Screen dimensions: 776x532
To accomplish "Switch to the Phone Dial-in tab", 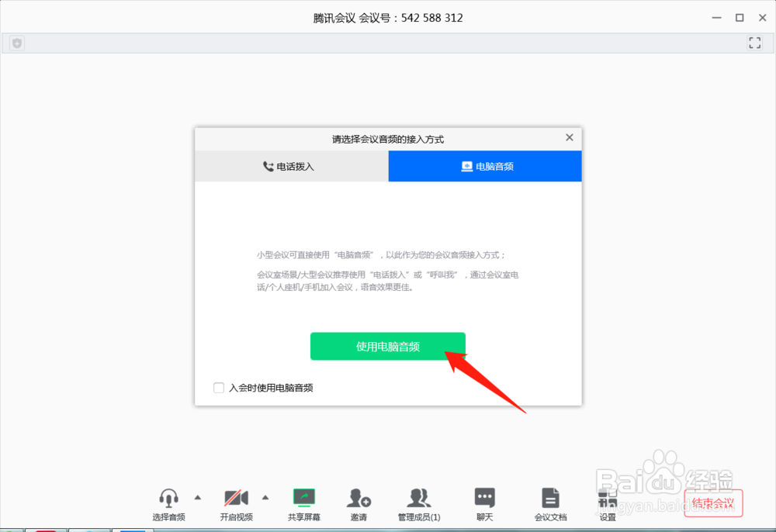I will point(292,167).
